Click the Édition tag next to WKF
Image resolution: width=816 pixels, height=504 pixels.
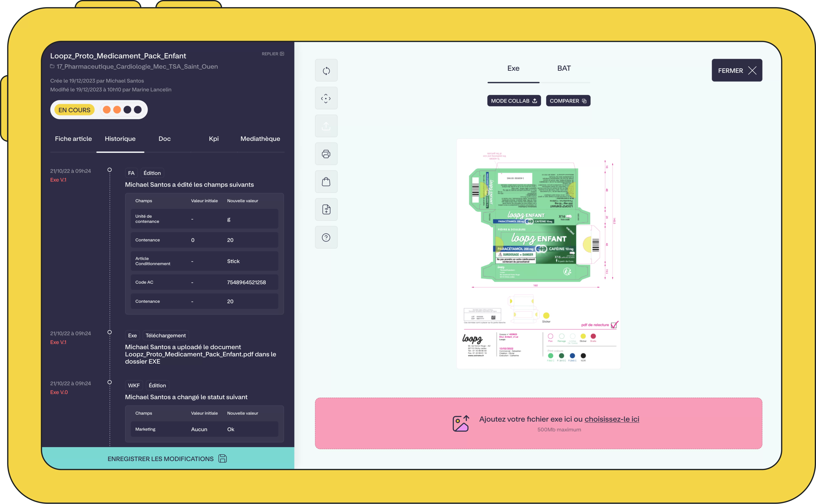tap(157, 385)
